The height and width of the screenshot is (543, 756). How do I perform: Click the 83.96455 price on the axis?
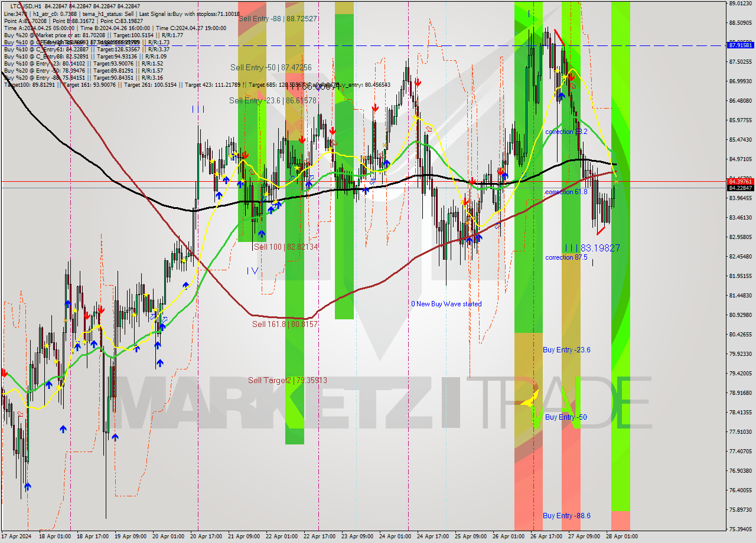741,198
